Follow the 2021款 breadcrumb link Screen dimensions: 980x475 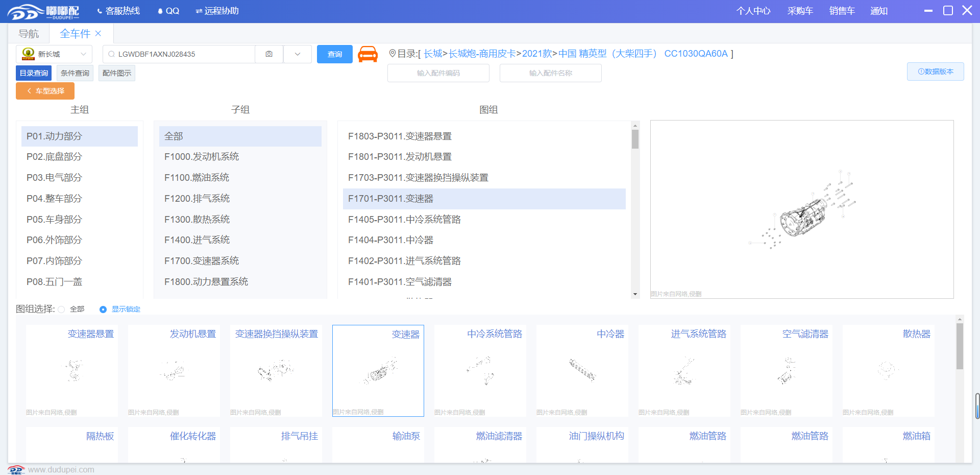[537, 54]
